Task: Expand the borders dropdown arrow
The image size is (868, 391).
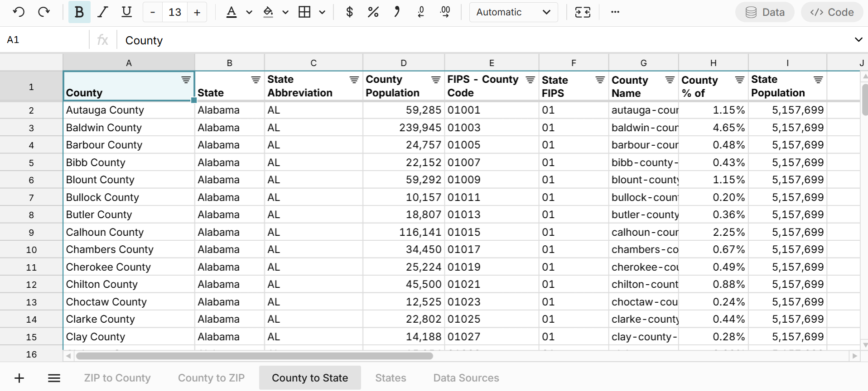Action: tap(322, 12)
